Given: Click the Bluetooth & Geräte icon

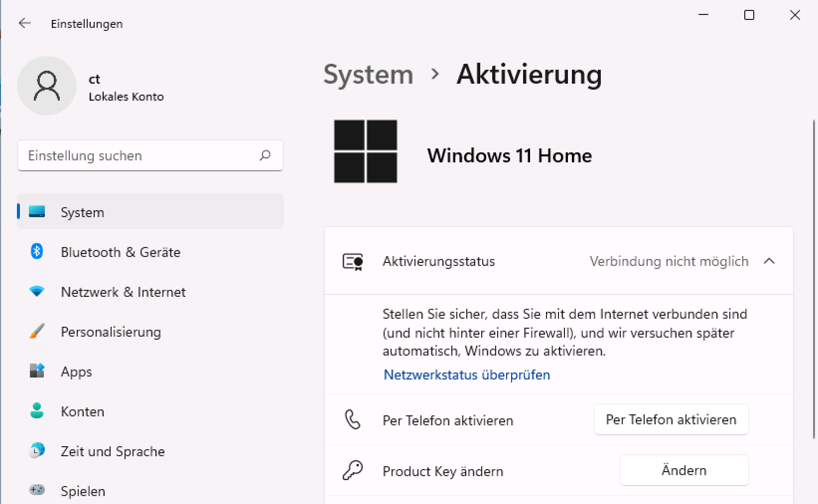Looking at the screenshot, I should 37,252.
